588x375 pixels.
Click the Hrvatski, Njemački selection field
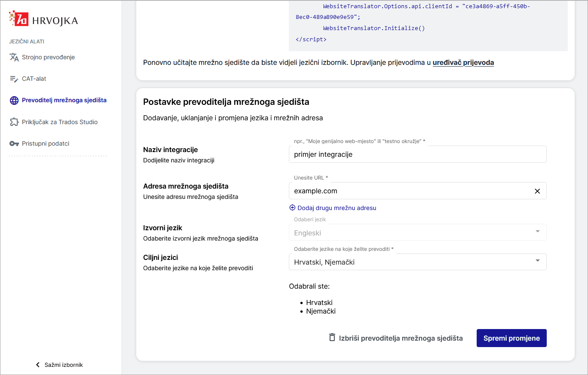click(x=417, y=262)
